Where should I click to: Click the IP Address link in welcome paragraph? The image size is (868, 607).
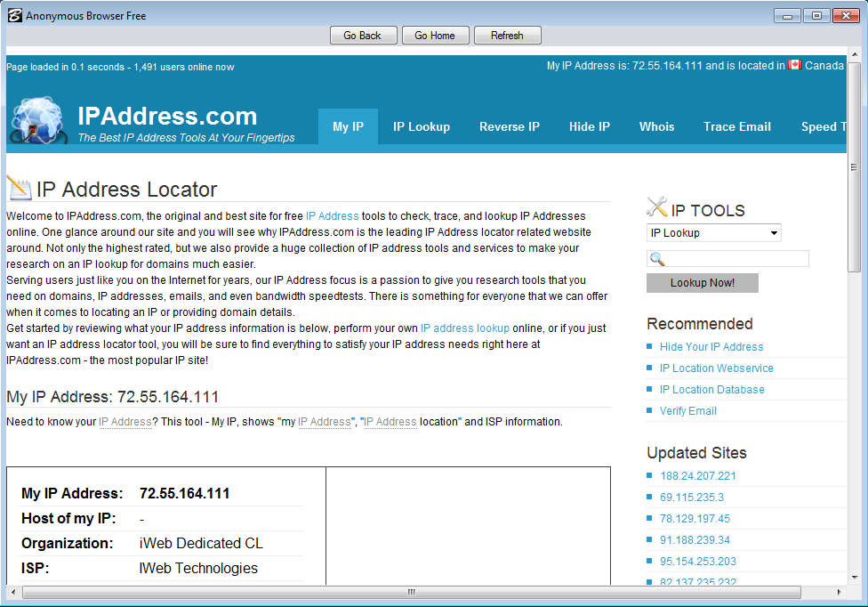tap(332, 216)
